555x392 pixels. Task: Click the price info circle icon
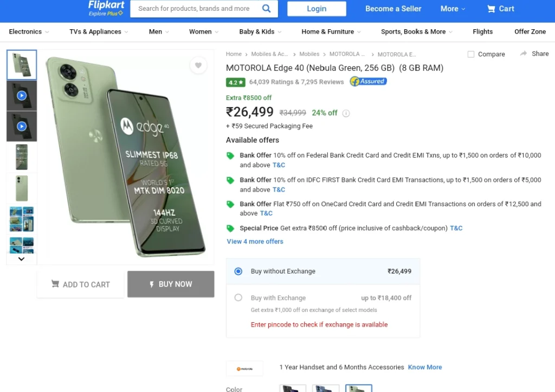[346, 113]
